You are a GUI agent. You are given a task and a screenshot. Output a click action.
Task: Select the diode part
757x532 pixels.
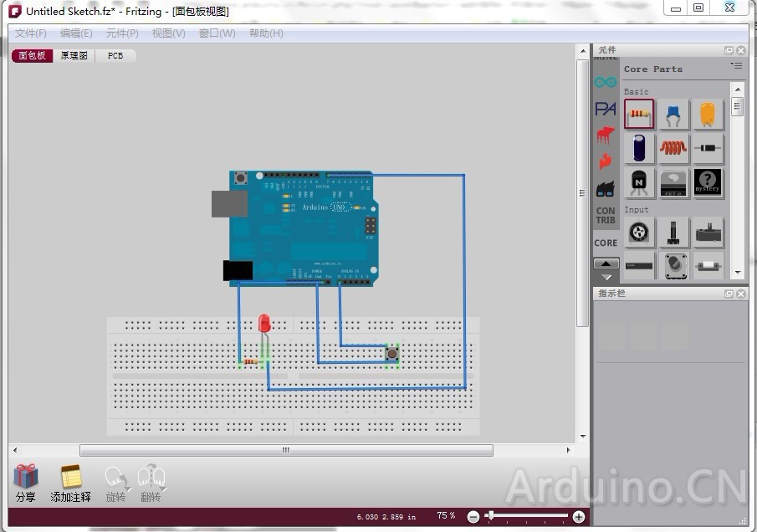[x=708, y=148]
